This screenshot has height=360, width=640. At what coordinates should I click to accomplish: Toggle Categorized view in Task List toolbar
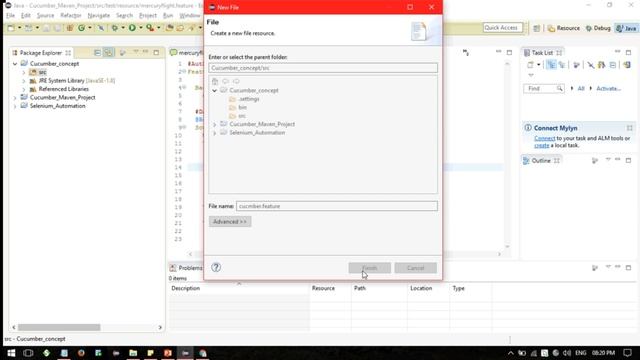tap(551, 65)
